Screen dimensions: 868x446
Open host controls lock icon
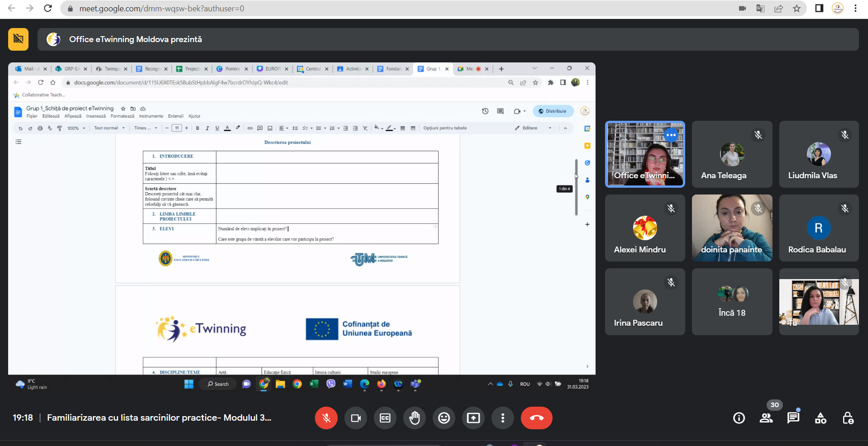[x=848, y=418]
